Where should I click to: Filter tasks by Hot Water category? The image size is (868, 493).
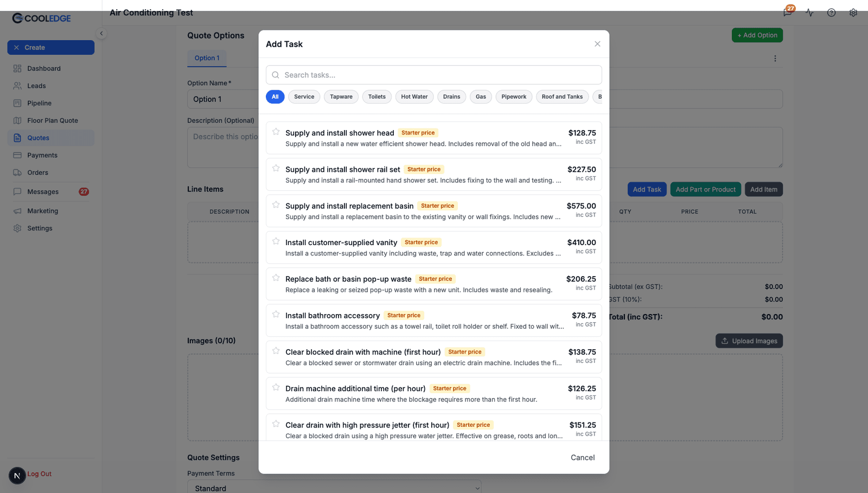(414, 97)
